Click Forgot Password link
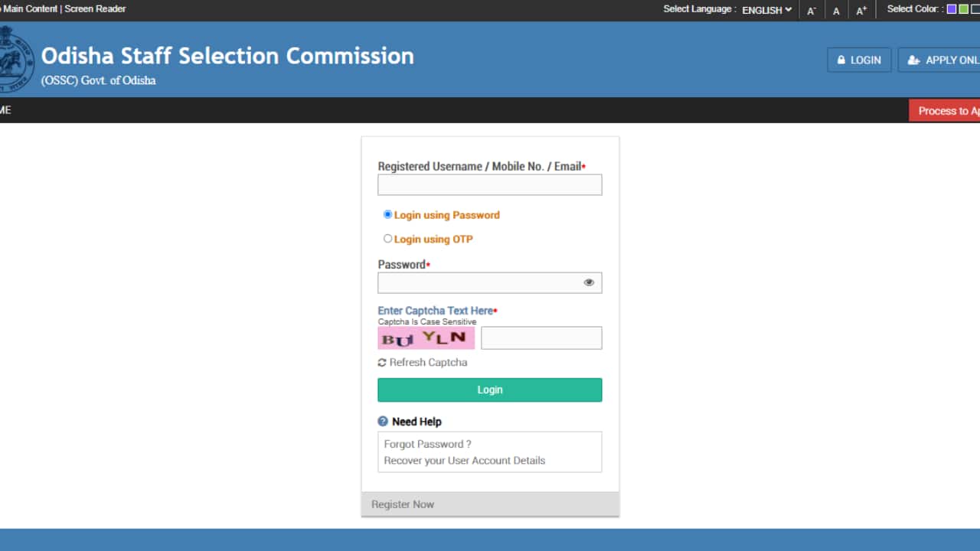 click(x=426, y=443)
